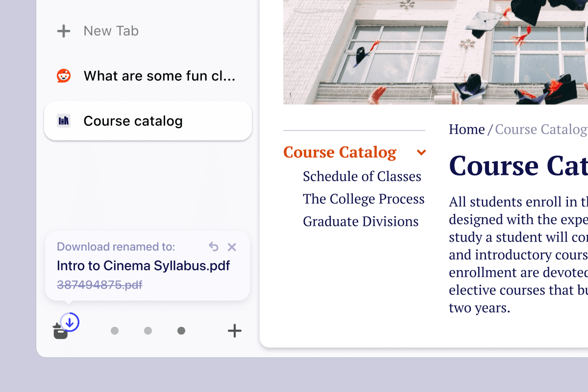This screenshot has width=588, height=392.
Task: Click the Course catalog tab's bookshelf favicon
Action: pos(64,121)
